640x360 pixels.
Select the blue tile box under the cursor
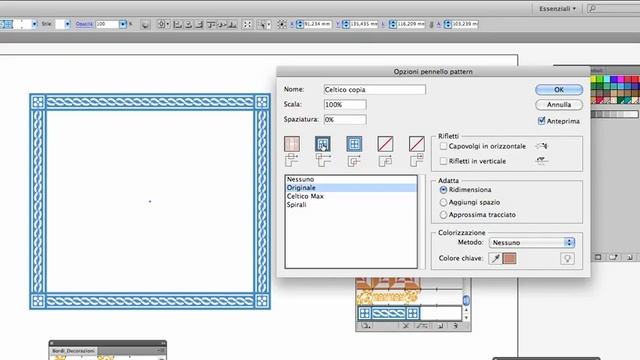point(323,144)
